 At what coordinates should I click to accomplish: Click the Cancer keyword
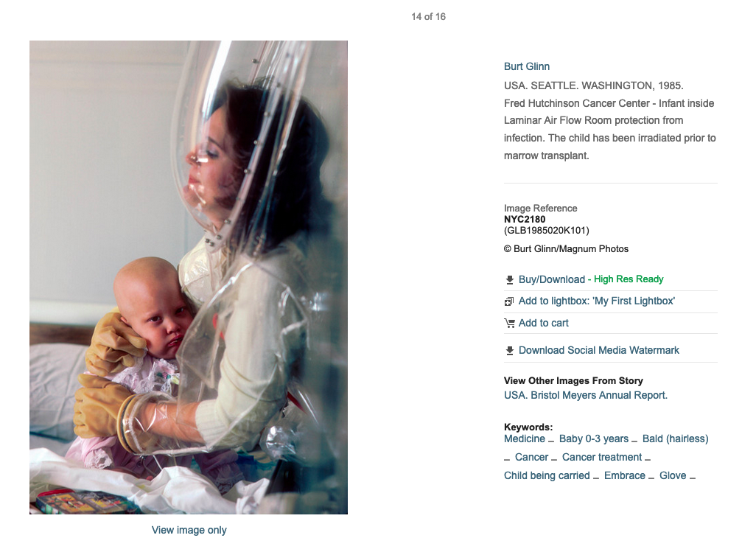point(531,457)
